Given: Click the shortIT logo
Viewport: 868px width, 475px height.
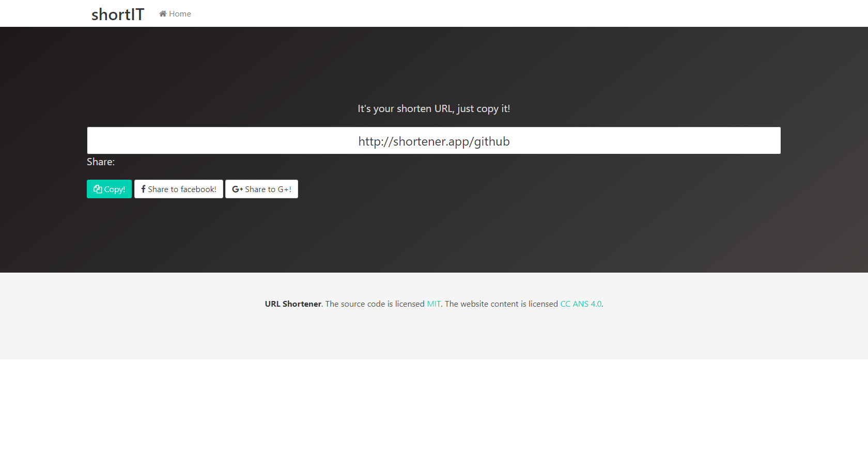Looking at the screenshot, I should click(x=118, y=14).
